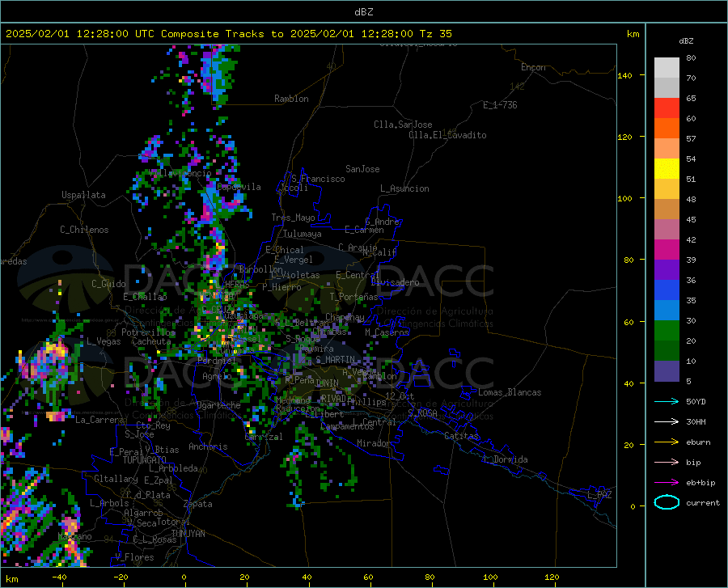This screenshot has width=728, height=588.
Task: Click the Potrerillos place label
Action: 148,332
